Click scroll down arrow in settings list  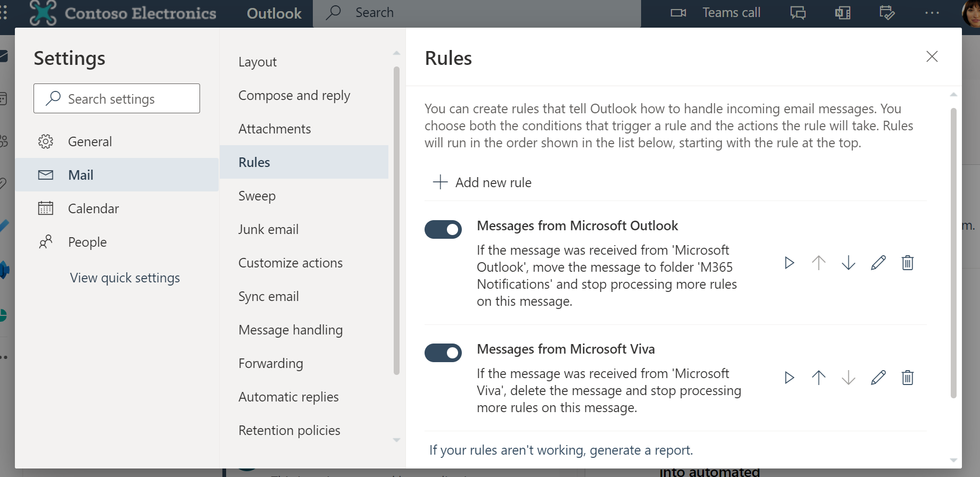(396, 440)
